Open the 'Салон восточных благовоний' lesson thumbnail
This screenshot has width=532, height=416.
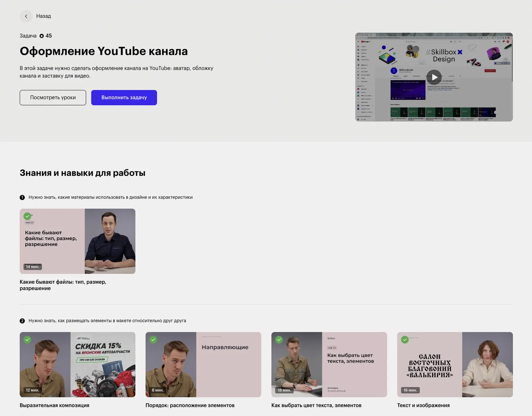click(455, 364)
